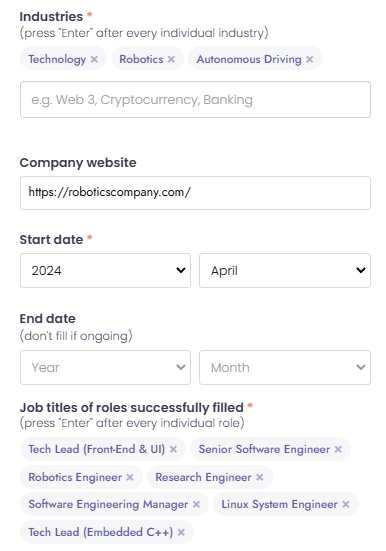Focus the industries text input field

(195, 99)
